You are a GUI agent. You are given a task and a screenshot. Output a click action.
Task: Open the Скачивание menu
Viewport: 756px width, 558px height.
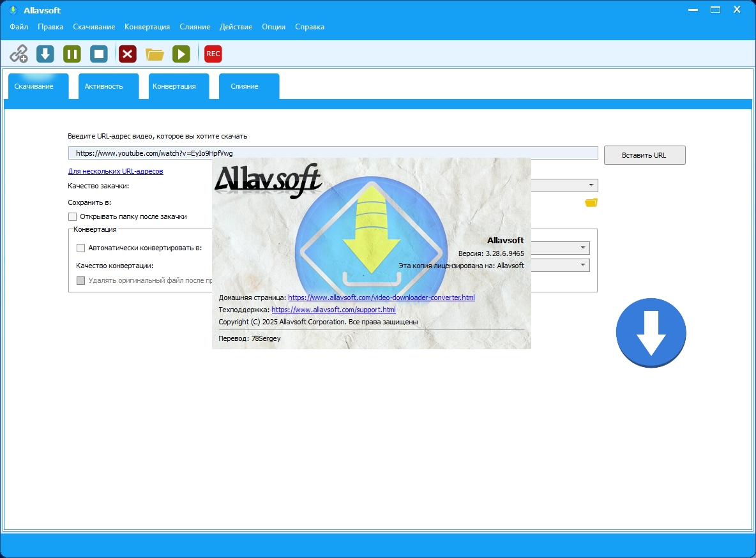94,27
